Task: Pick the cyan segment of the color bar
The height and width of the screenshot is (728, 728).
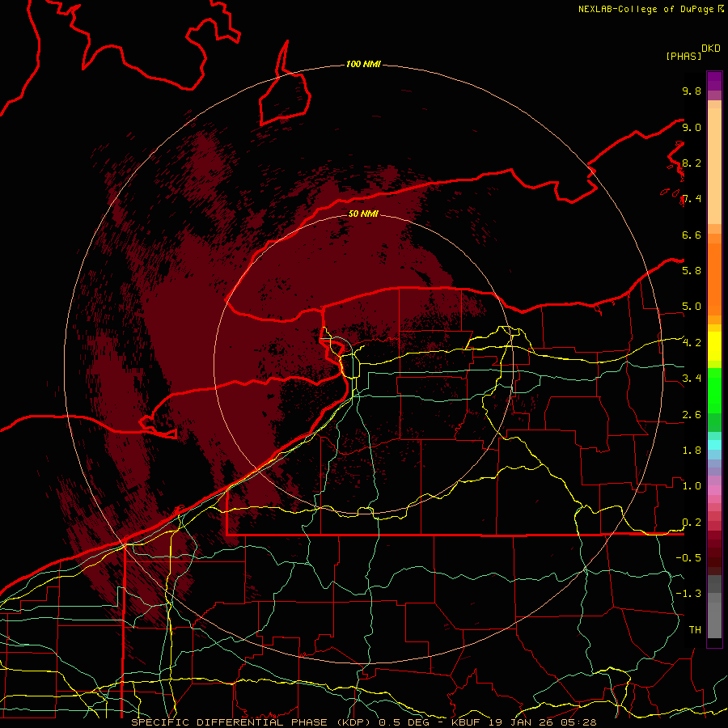Action: (714, 445)
